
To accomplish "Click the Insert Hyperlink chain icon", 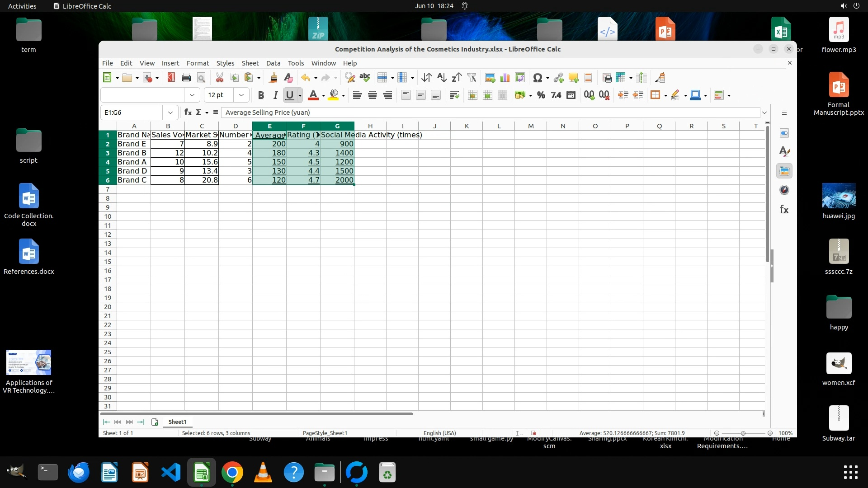I will tap(558, 78).
